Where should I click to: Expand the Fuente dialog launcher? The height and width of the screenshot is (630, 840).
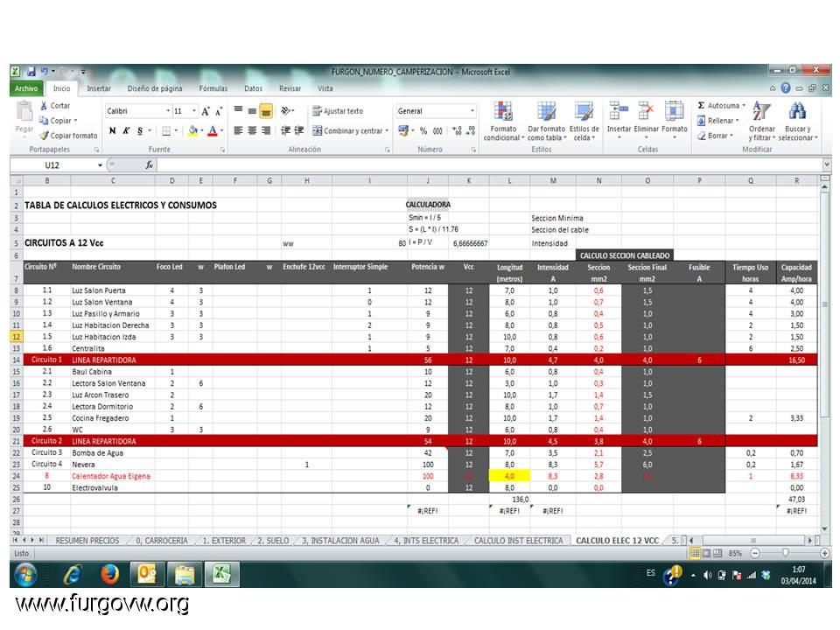(x=222, y=150)
